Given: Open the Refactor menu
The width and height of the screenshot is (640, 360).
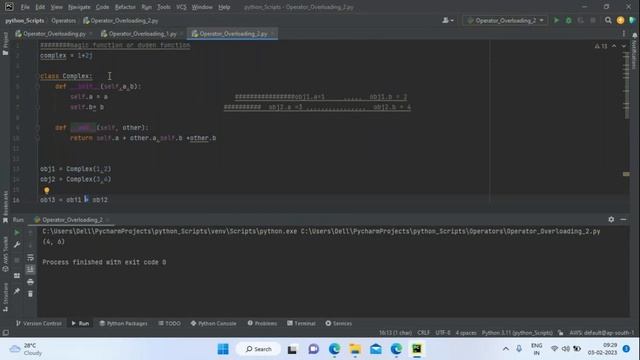Looking at the screenshot, I should [x=125, y=7].
